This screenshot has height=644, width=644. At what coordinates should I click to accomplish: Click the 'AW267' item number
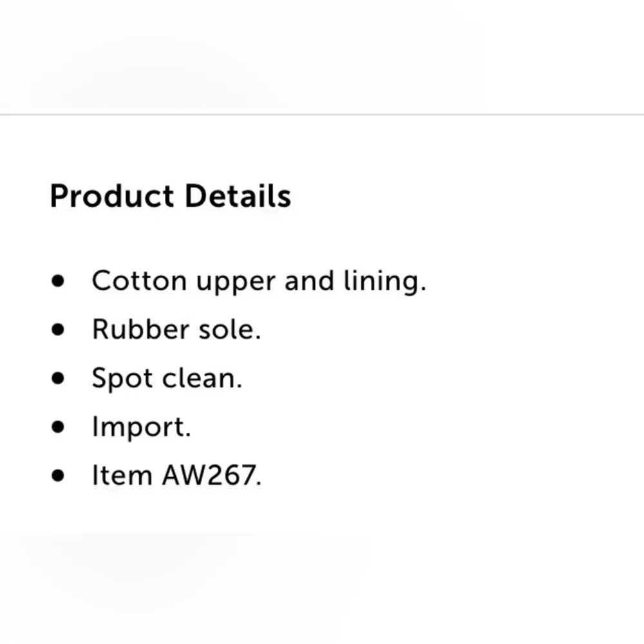click(209, 475)
